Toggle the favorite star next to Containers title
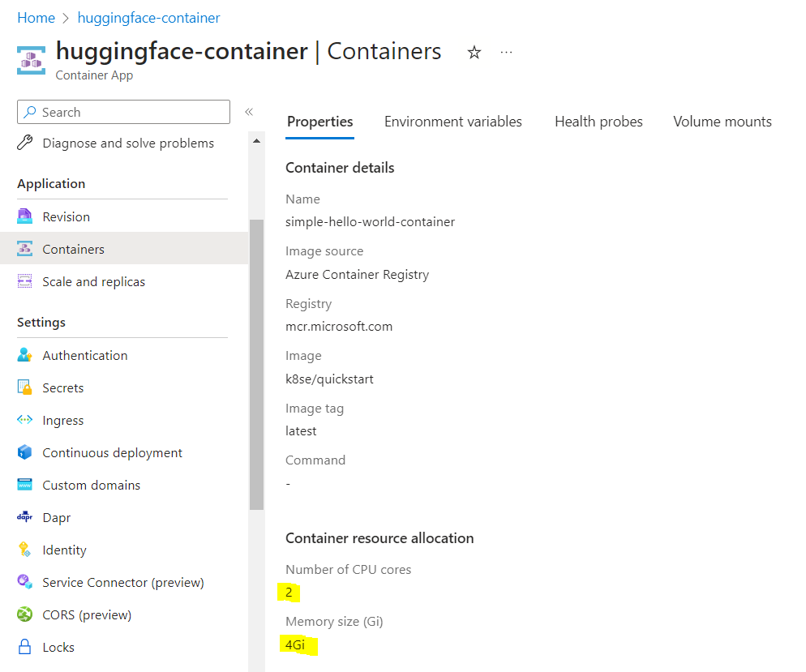The image size is (806, 672). (x=474, y=52)
